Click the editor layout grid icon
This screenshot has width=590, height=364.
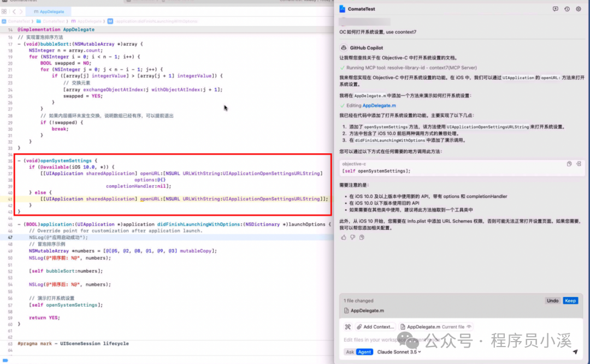click(5, 11)
